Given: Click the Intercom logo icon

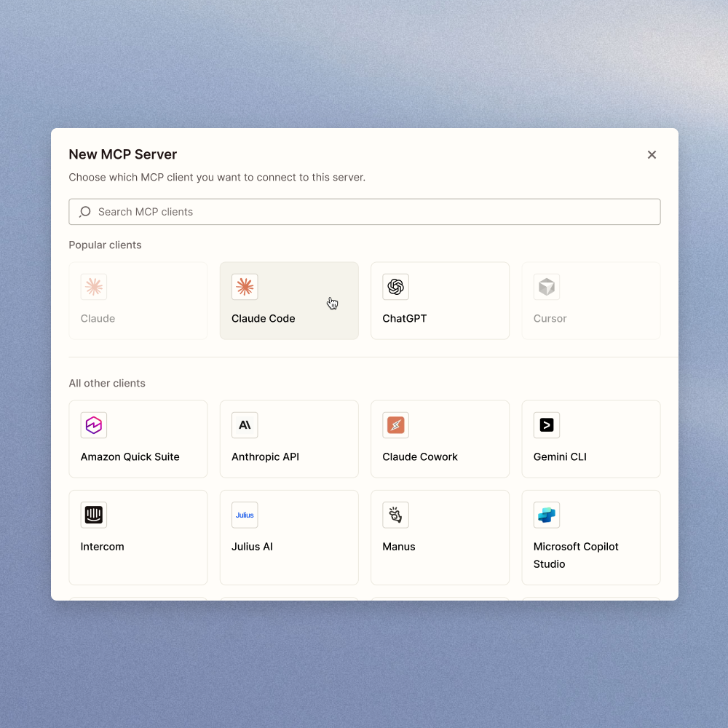Looking at the screenshot, I should point(94,515).
